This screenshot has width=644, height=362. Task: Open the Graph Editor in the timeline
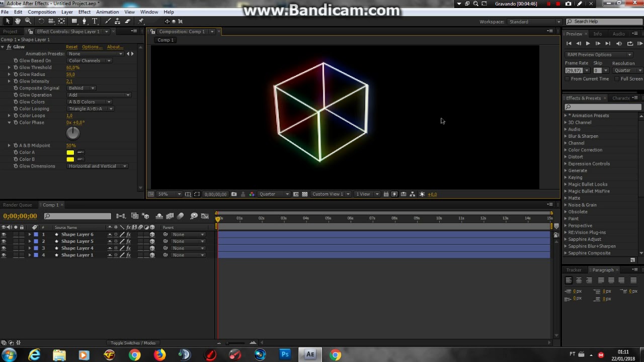pyautogui.click(x=205, y=216)
